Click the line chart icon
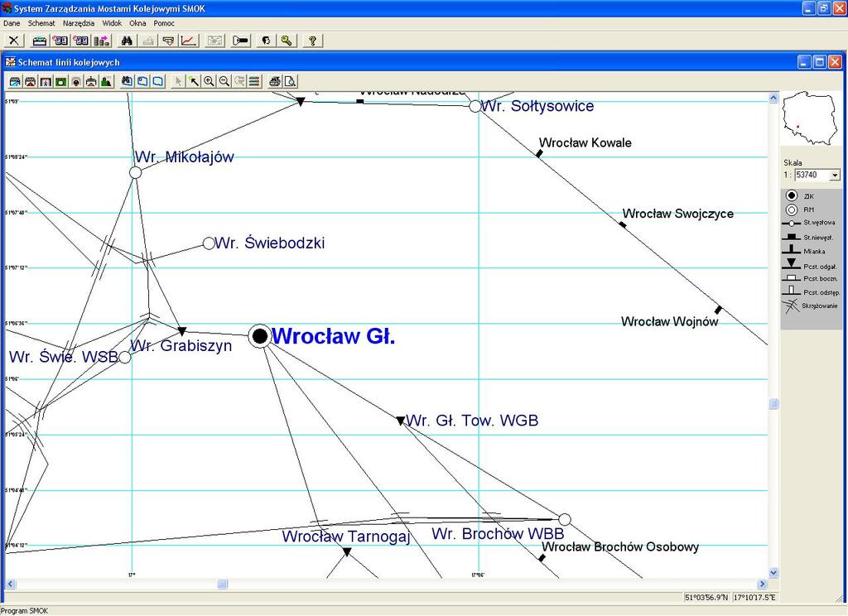The image size is (848, 616). 189,41
